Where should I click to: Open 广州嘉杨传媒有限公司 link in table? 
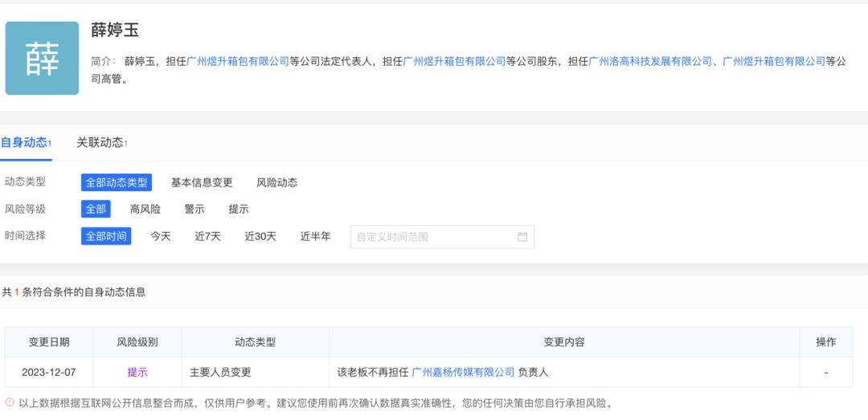[464, 373]
